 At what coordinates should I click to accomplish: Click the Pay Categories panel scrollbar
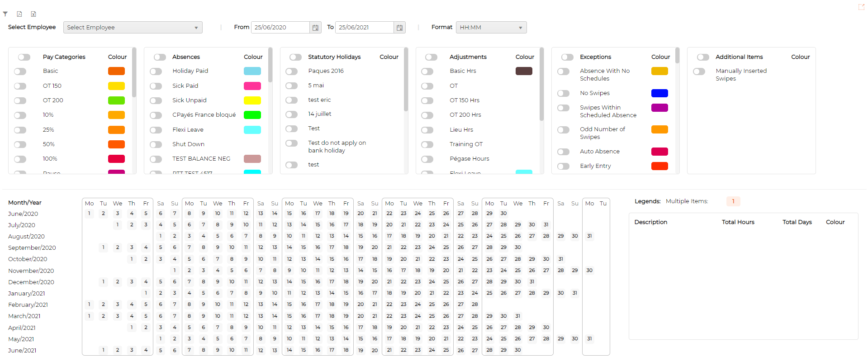[x=134, y=72]
